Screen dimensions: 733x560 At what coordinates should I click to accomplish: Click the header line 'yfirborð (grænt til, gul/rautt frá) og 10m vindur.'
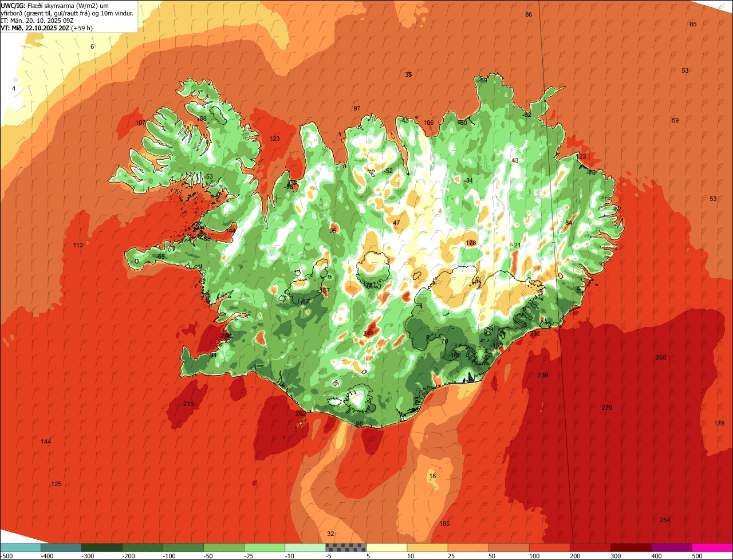[68, 13]
